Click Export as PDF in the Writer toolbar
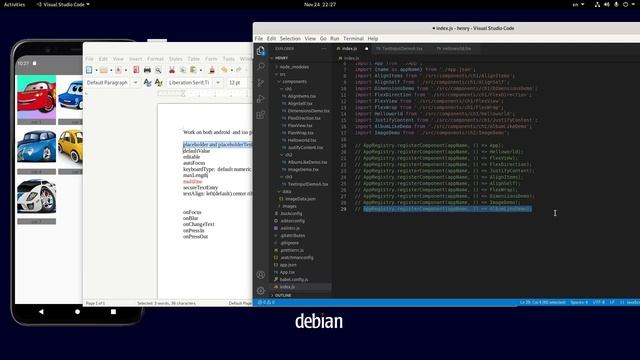The width and height of the screenshot is (640, 360). [x=136, y=70]
